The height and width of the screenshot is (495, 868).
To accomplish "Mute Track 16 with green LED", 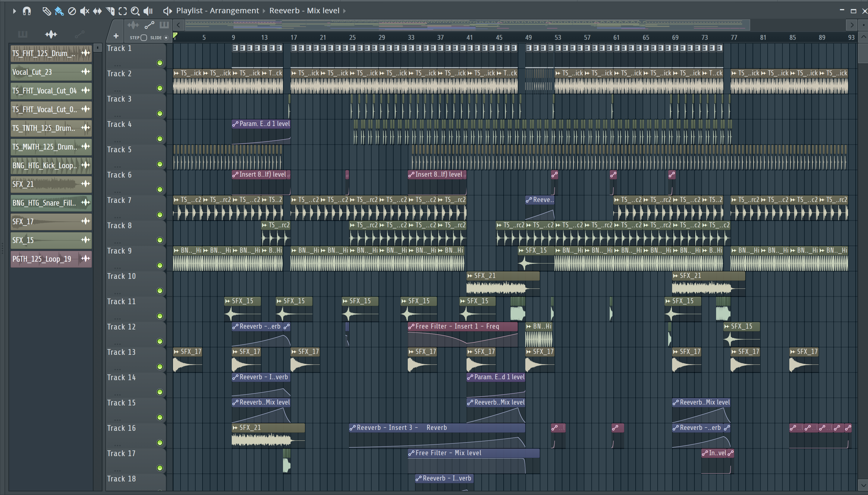I will point(160,443).
